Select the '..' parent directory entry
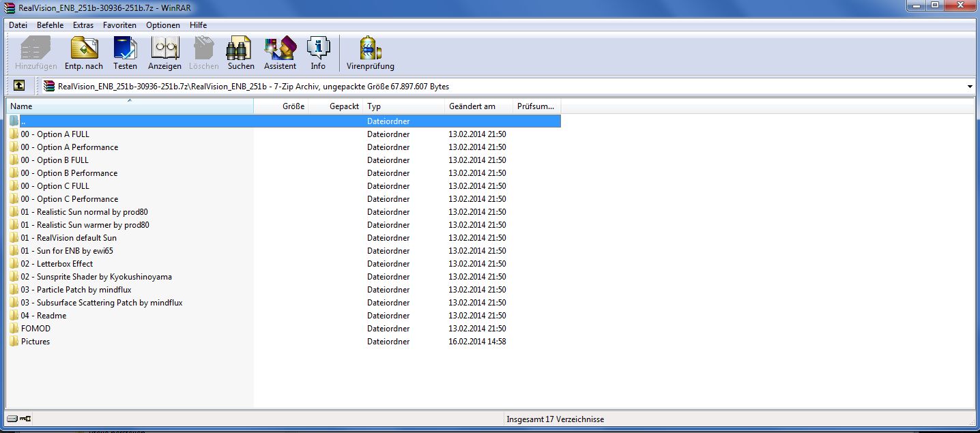This screenshot has height=433, width=980. (23, 121)
